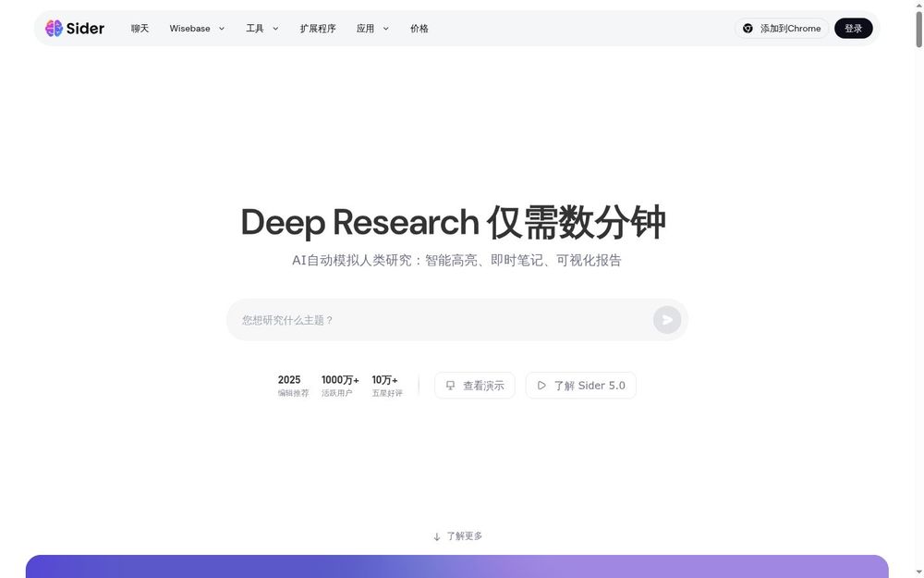Image resolution: width=924 pixels, height=578 pixels.
Task: Click the send arrow icon
Action: [x=667, y=320]
